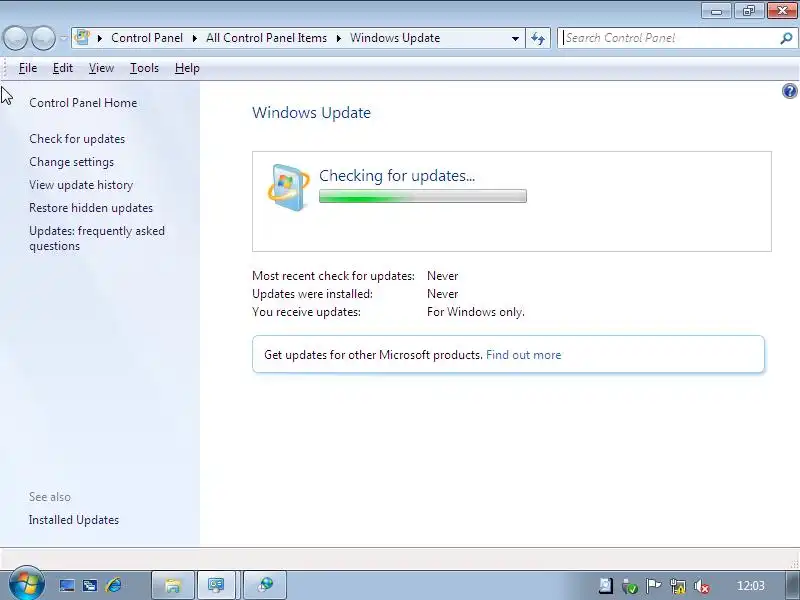800x600 pixels.
Task: Open the View menu
Action: pos(102,68)
